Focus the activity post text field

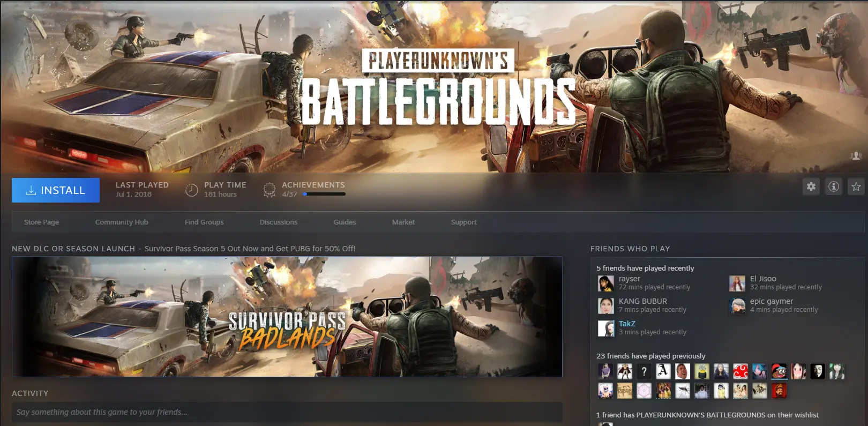287,412
